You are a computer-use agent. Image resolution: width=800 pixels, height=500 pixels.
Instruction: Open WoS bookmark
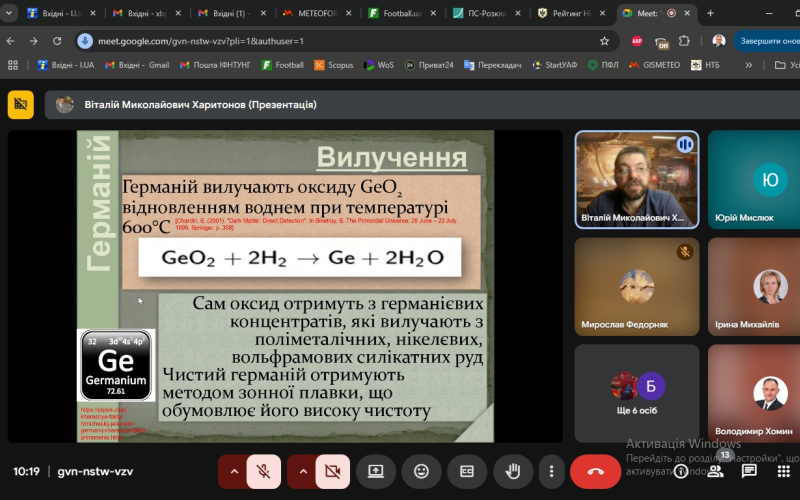click(x=379, y=65)
